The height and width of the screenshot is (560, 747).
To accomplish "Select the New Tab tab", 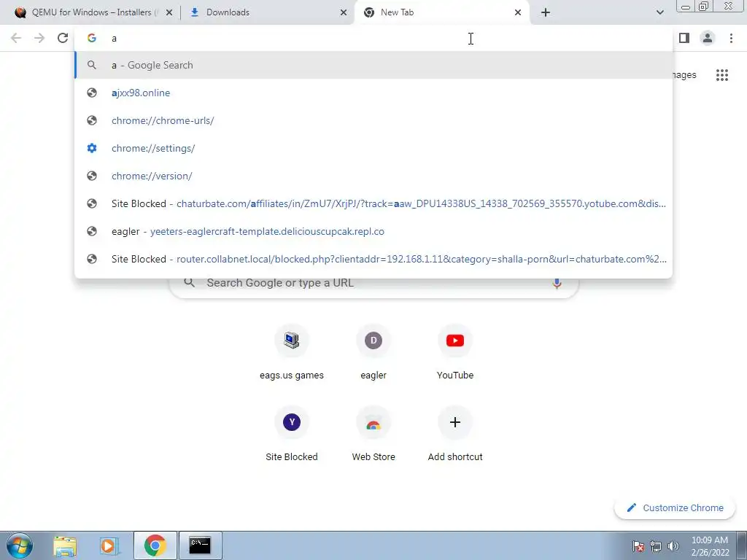I will pyautogui.click(x=441, y=12).
